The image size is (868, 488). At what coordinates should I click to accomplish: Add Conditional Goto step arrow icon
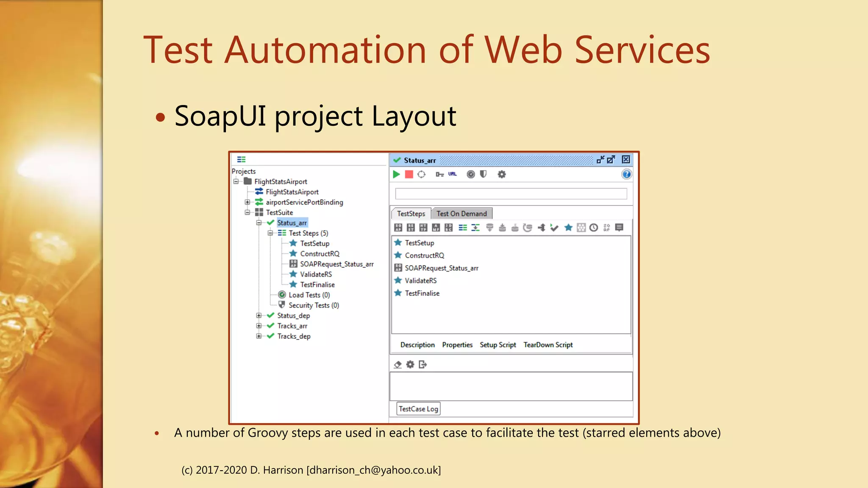(541, 227)
